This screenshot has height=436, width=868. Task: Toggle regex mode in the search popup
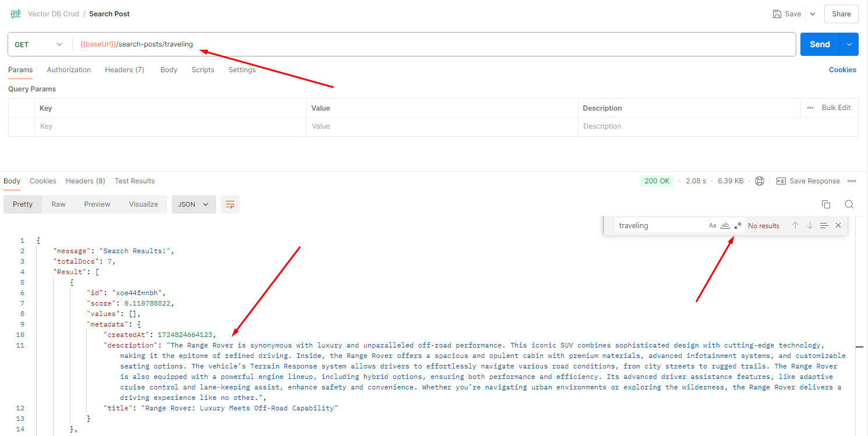[738, 225]
